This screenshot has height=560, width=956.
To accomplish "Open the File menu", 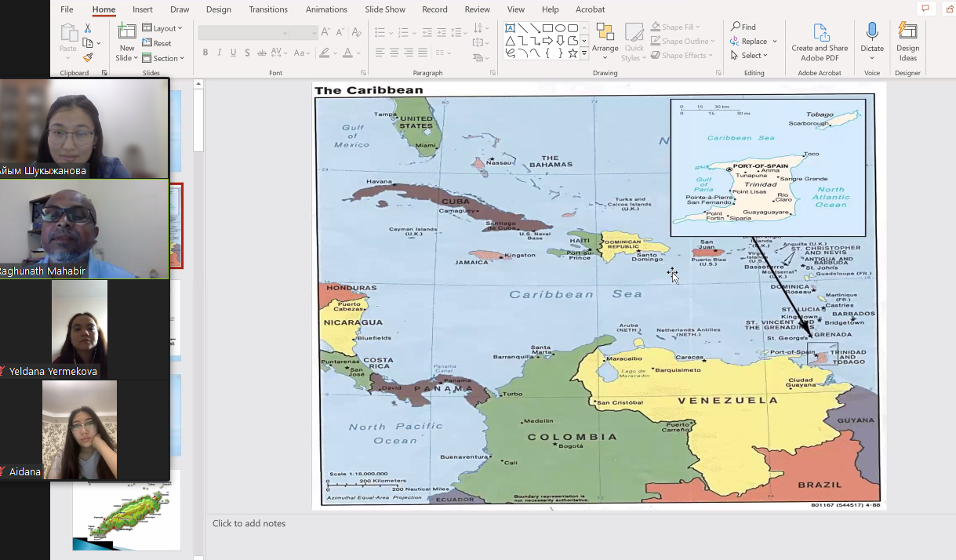I will point(67,9).
